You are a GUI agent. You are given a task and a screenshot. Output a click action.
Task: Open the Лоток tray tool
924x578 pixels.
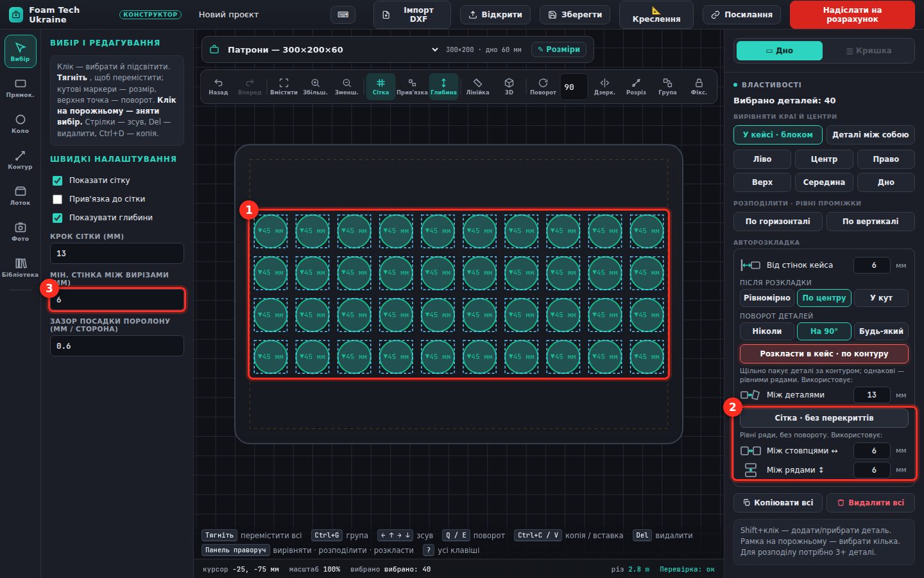tap(20, 196)
